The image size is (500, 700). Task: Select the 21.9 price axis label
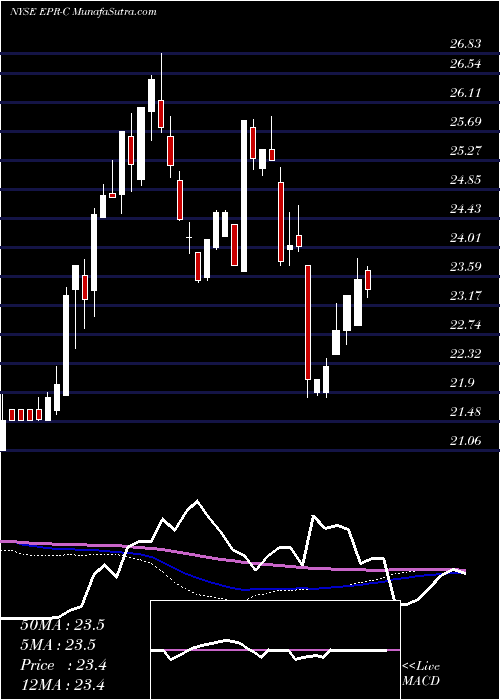click(x=462, y=383)
